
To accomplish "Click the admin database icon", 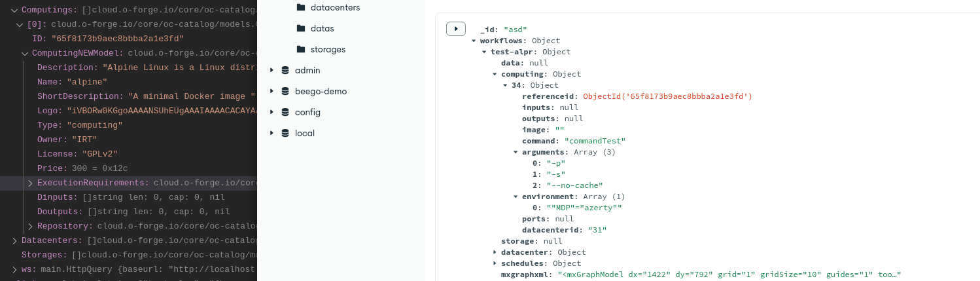I will pos(285,70).
